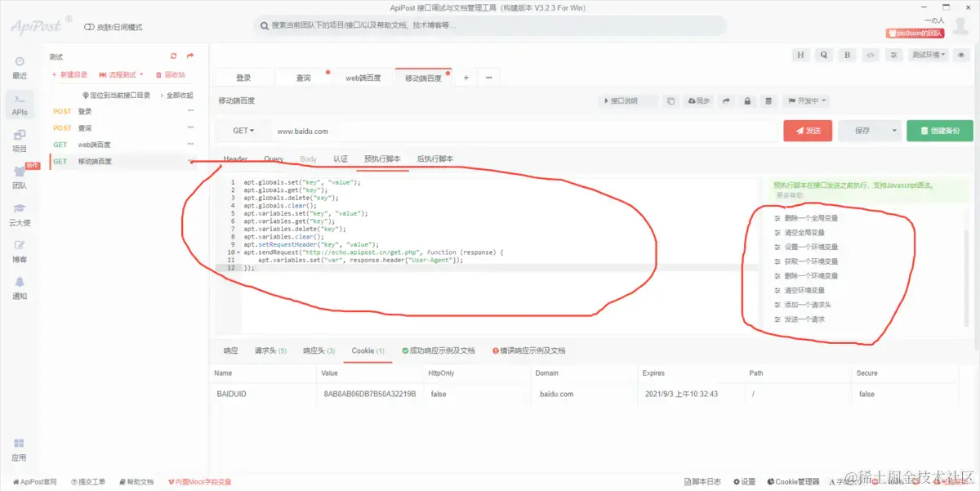Screen dimensions: 980x491
Task: Open the 团队 (team) sidebar icon
Action: pyautogui.click(x=20, y=177)
